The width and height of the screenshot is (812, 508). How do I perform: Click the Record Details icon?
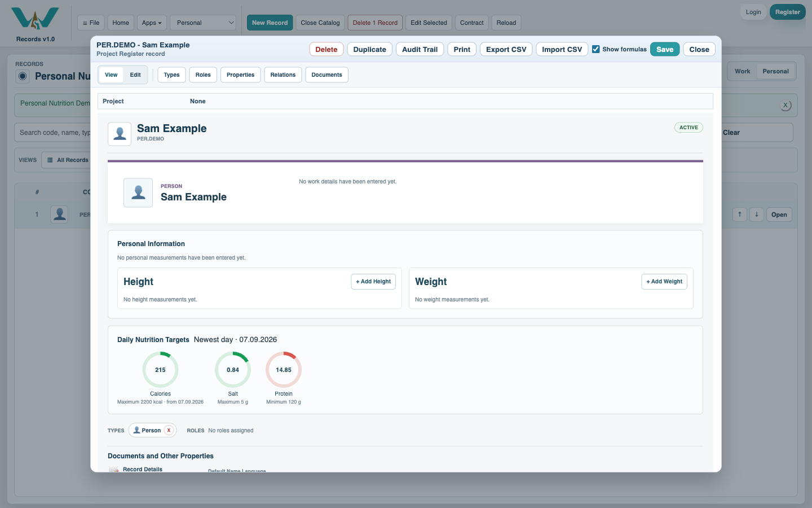114,469
